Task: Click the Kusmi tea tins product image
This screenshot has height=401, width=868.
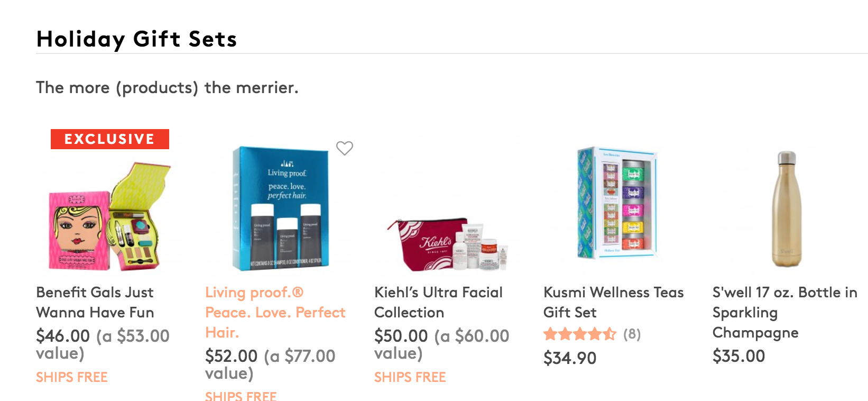Action: [x=616, y=203]
